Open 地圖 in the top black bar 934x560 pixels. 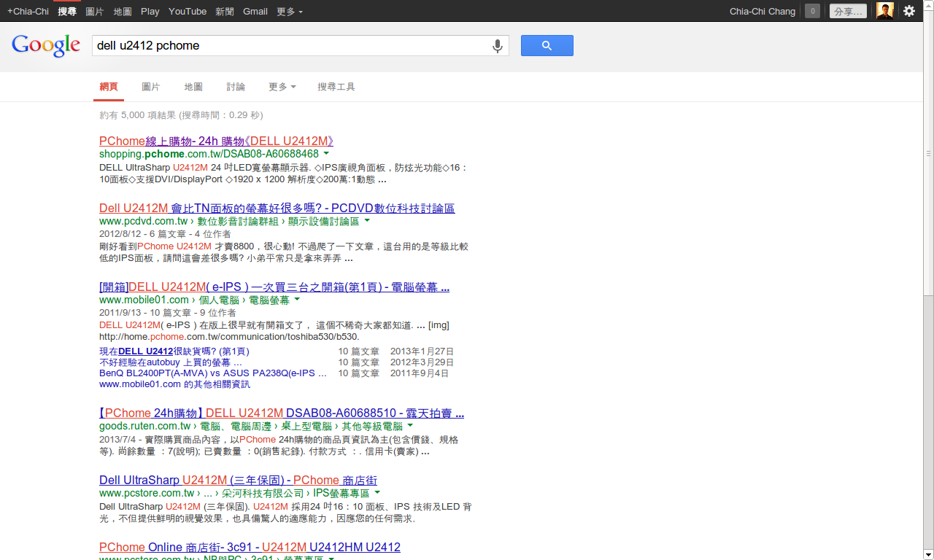pyautogui.click(x=123, y=11)
